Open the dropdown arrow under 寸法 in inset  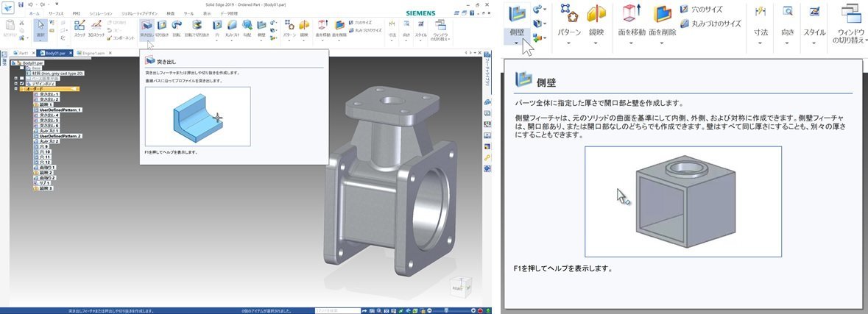click(760, 43)
